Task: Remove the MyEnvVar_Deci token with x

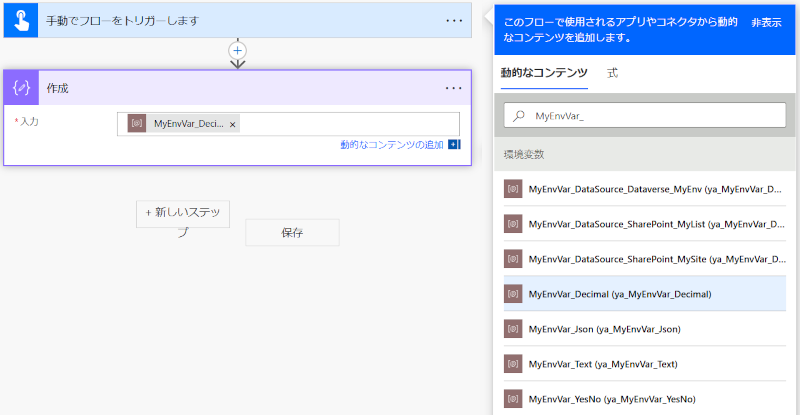Action: pos(233,124)
